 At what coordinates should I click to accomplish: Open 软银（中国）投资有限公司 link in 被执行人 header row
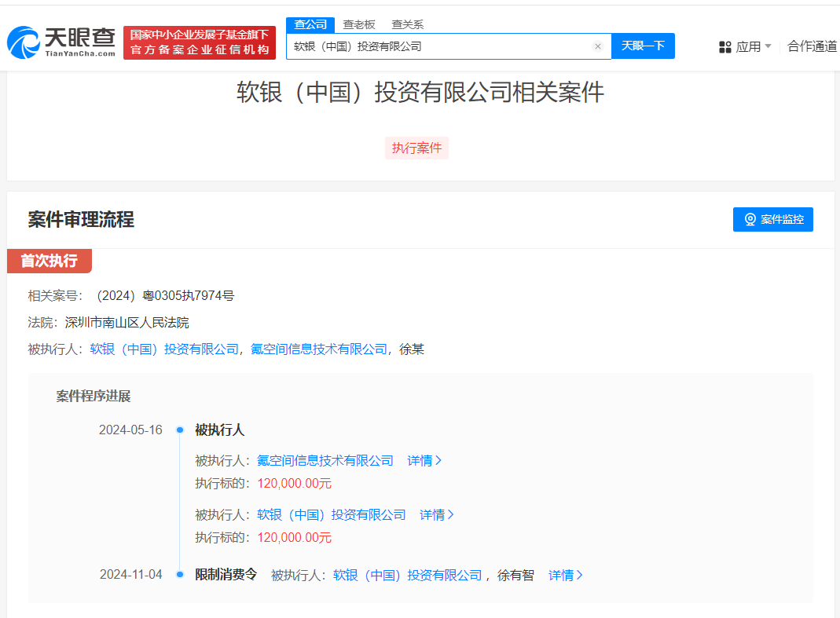pyautogui.click(x=164, y=349)
